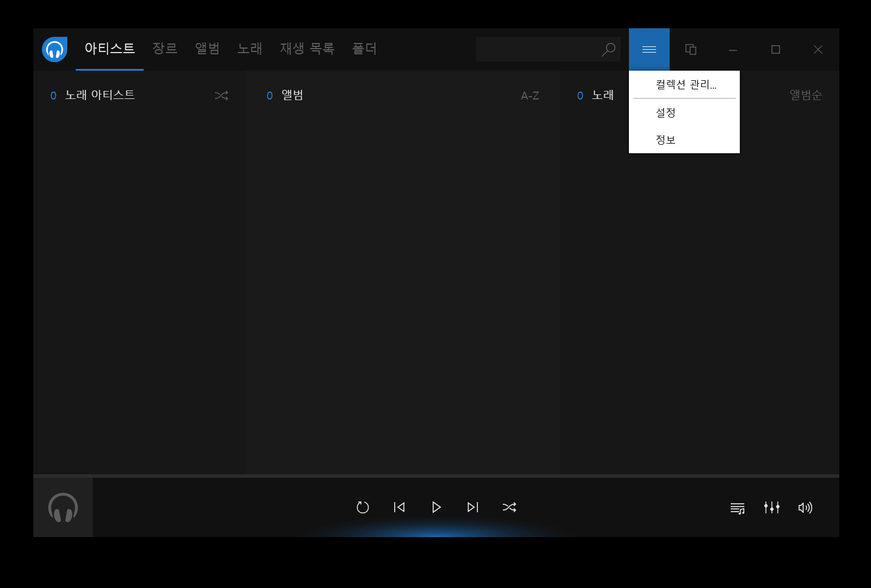
Task: Open the 장르 tab
Action: click(x=165, y=49)
